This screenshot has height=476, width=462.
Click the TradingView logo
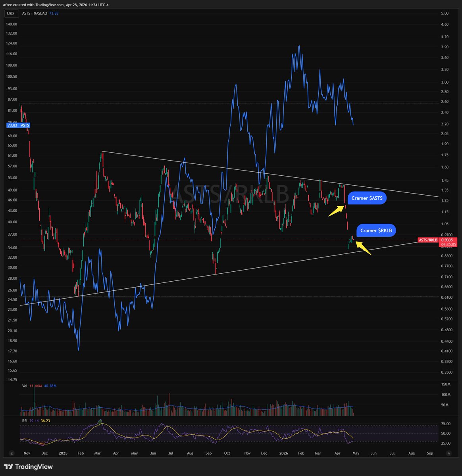(29, 467)
